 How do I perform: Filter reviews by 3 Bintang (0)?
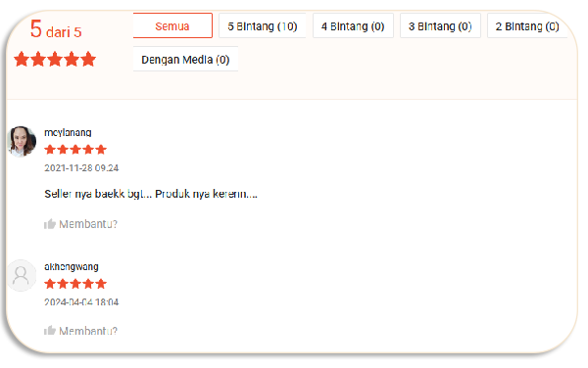coord(440,25)
